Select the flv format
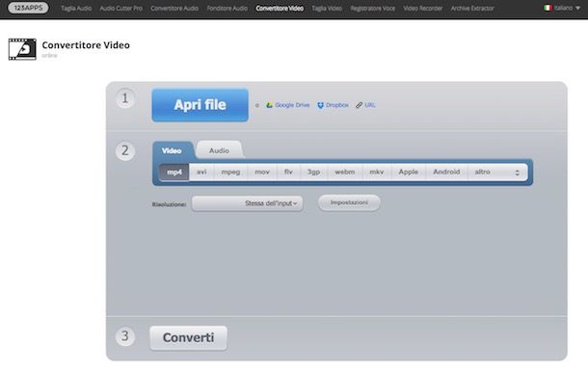Screen dimensions: 588x373 click(288, 173)
